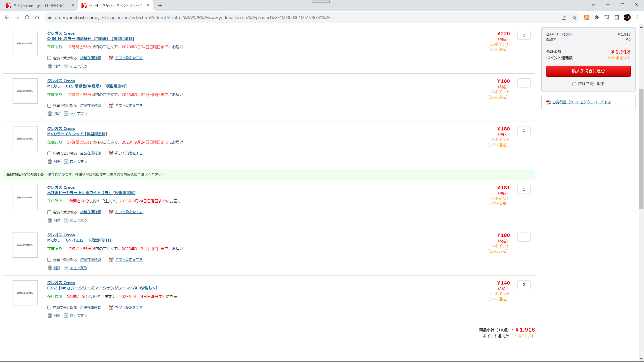Click trash icon for Mr.カラー C3 レッド
Image resolution: width=644 pixels, height=362 pixels.
pos(50,161)
